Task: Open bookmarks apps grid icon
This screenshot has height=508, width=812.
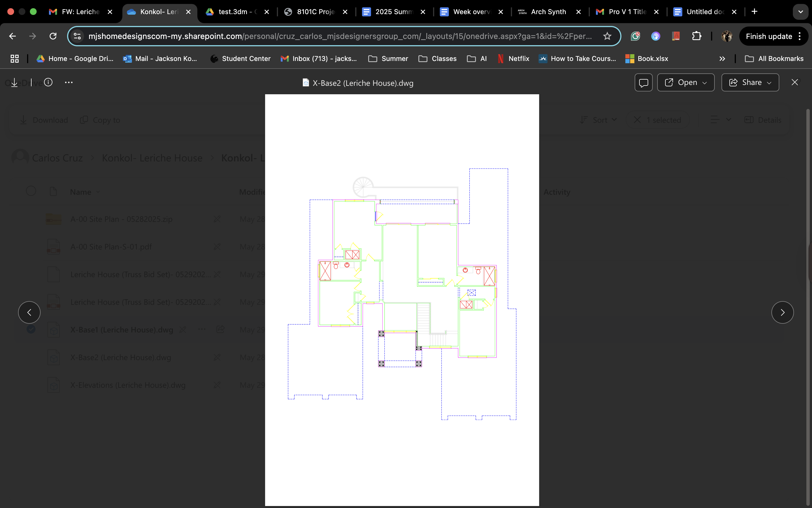Action: pyautogui.click(x=14, y=59)
